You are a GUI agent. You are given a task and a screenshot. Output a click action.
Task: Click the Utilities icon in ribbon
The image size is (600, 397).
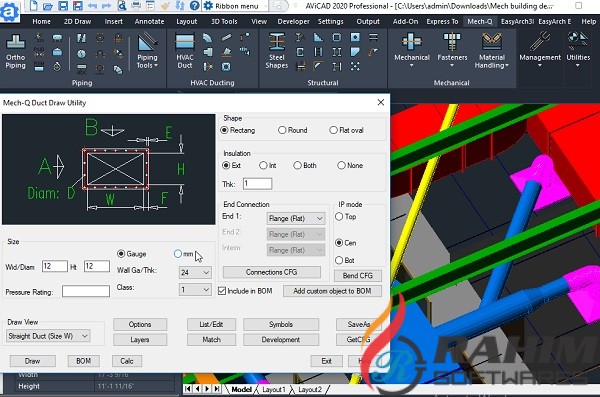pos(578,41)
